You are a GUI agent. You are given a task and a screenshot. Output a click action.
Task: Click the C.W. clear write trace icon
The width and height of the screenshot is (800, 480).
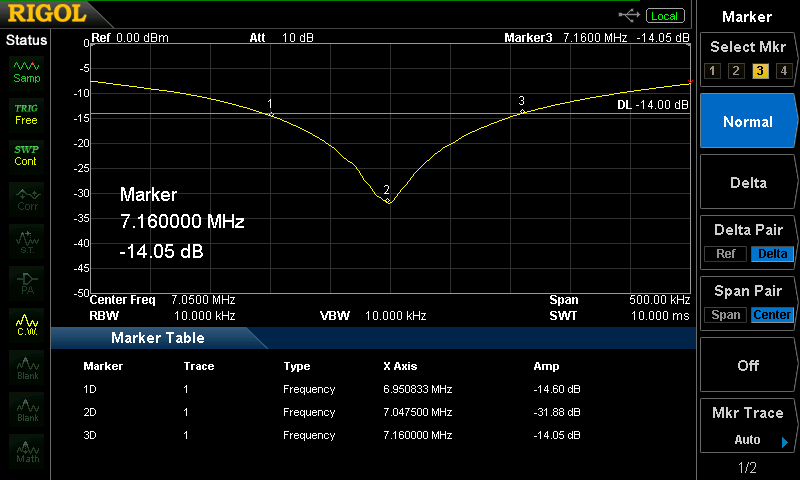27,325
